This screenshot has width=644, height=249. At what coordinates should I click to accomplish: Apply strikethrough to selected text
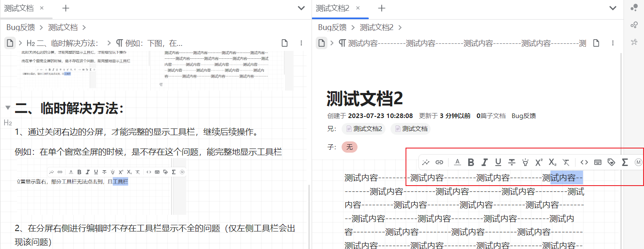[x=512, y=162]
